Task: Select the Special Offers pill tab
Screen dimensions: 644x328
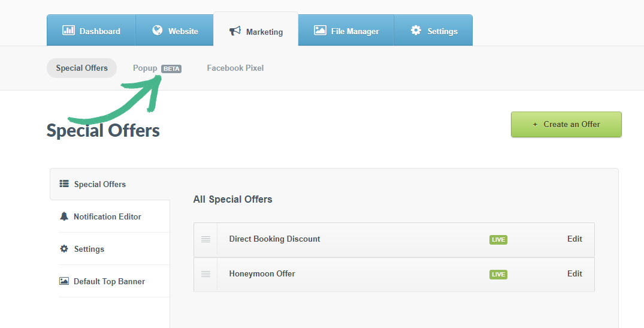Action: pos(82,68)
